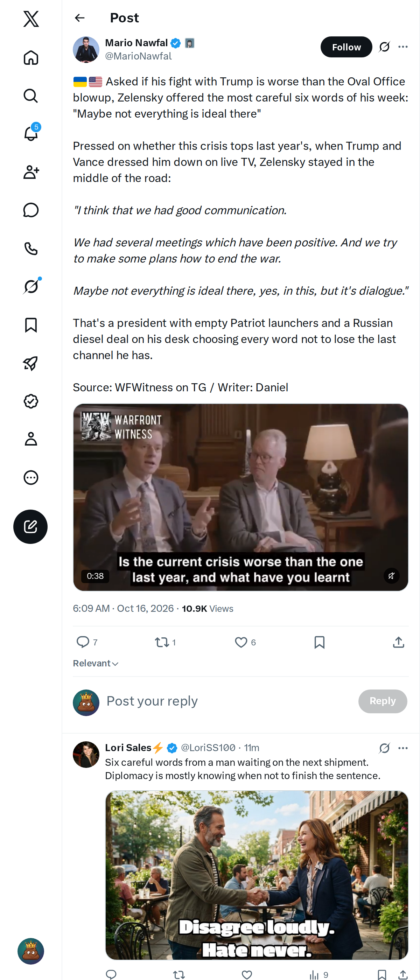Follow Mario Nawfal
The width and height of the screenshot is (420, 980).
click(346, 47)
